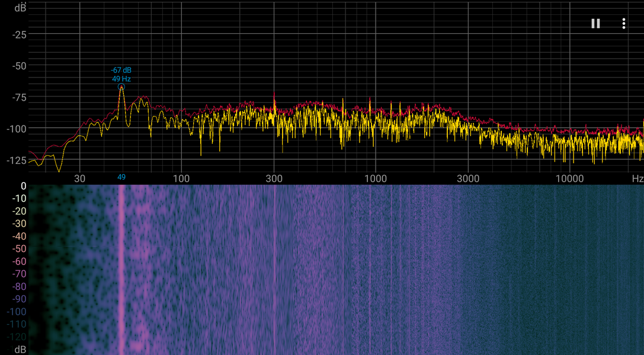Click the blue '49' frequency axis label
Screen dimensions: 644x355
121,177
